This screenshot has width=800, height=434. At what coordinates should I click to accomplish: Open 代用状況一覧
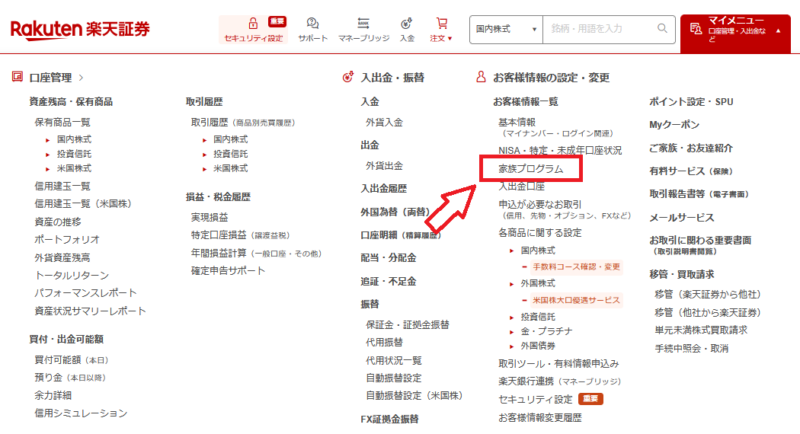click(x=393, y=361)
